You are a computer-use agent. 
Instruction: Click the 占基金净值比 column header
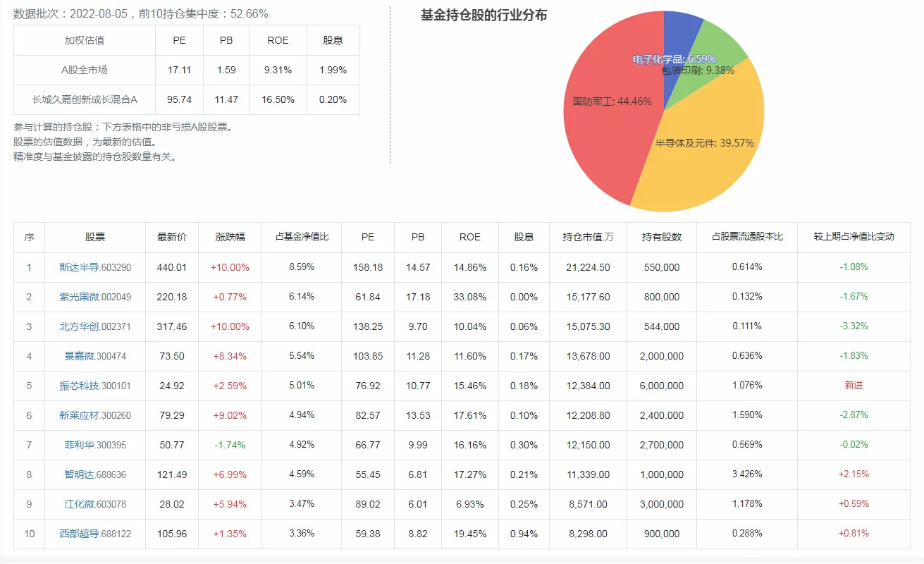coord(302,237)
